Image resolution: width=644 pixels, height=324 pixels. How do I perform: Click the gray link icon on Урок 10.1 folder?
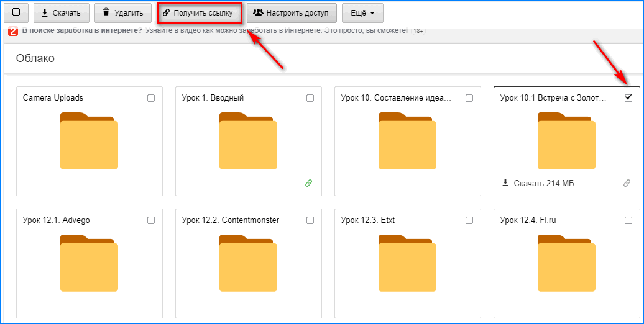click(x=627, y=183)
